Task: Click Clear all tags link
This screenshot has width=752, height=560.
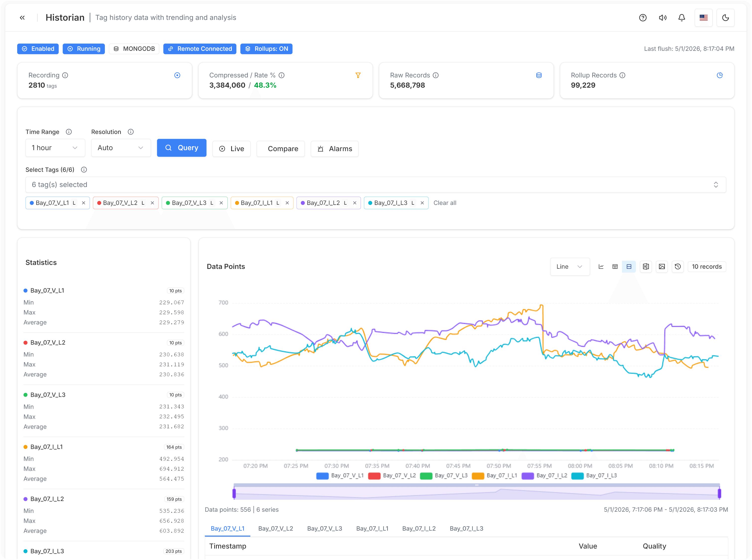Action: tap(445, 203)
